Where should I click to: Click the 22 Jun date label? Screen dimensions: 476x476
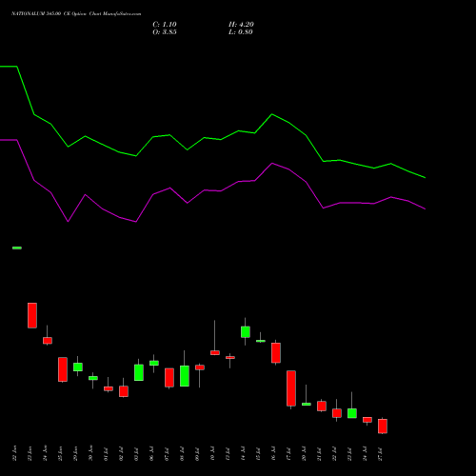pos(14,453)
